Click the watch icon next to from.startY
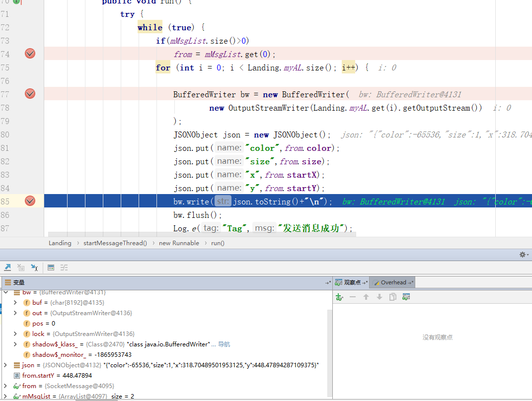Image resolution: width=532 pixels, height=401 pixels. point(16,376)
